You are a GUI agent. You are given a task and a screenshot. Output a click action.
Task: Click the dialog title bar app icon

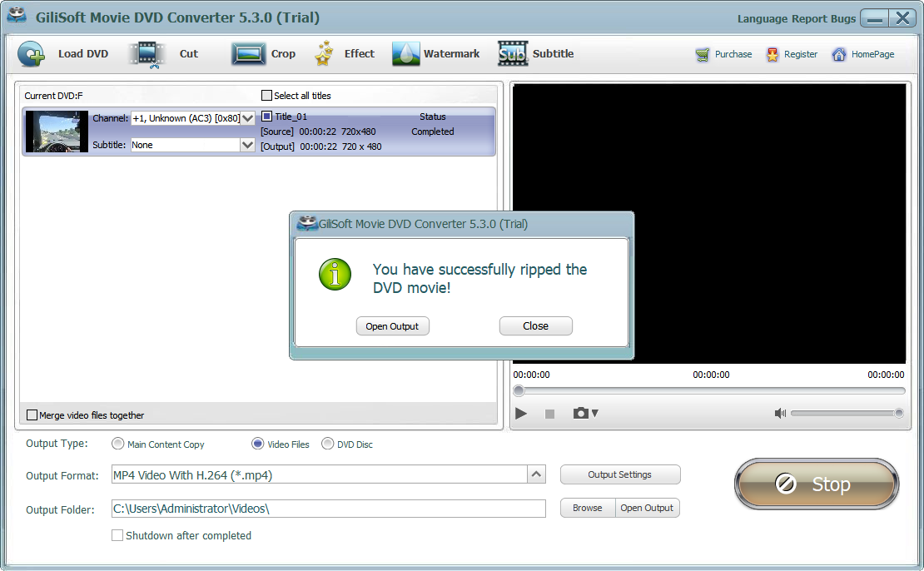[x=306, y=223]
